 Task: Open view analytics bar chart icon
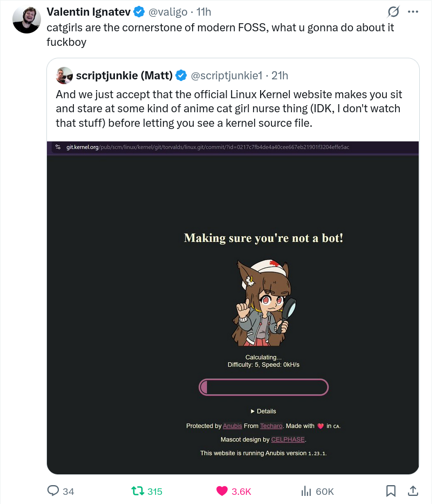306,491
